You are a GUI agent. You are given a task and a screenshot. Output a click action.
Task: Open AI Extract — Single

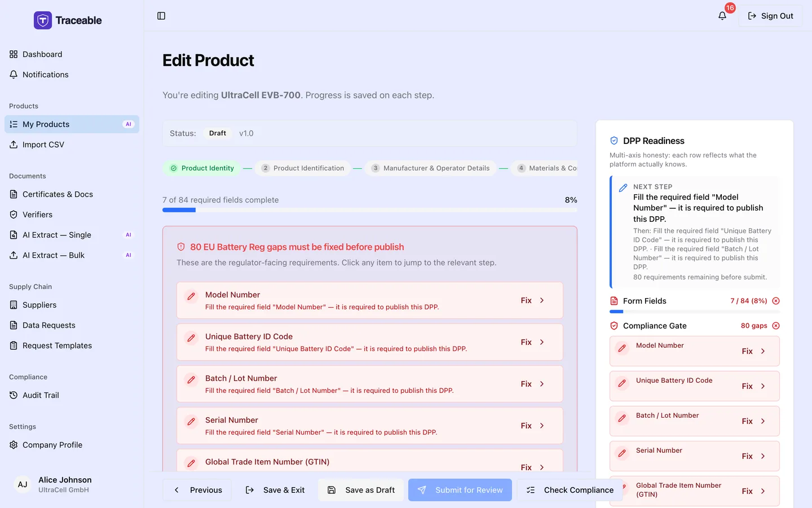(x=72, y=235)
